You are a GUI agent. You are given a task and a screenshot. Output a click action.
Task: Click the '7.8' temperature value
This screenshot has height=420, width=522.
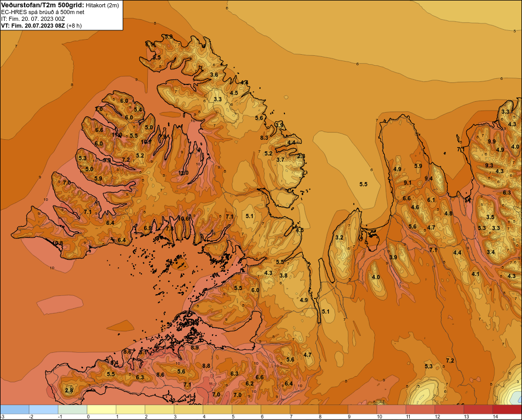click(170, 229)
